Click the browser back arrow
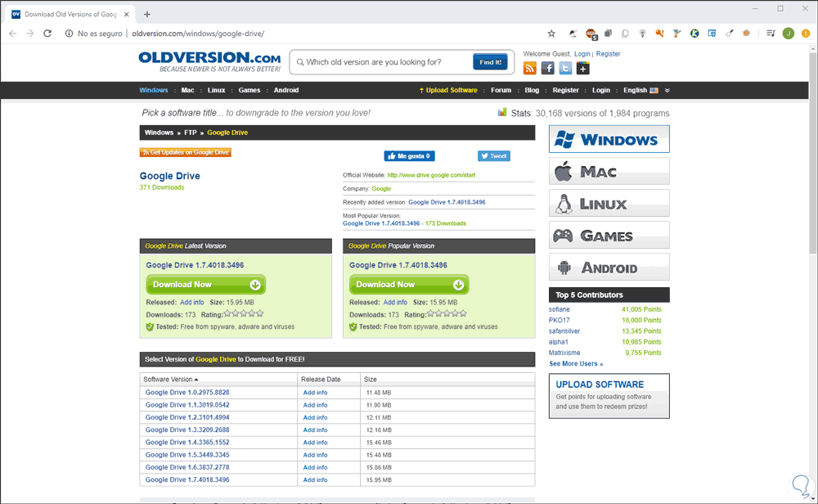The width and height of the screenshot is (818, 504). point(13,34)
